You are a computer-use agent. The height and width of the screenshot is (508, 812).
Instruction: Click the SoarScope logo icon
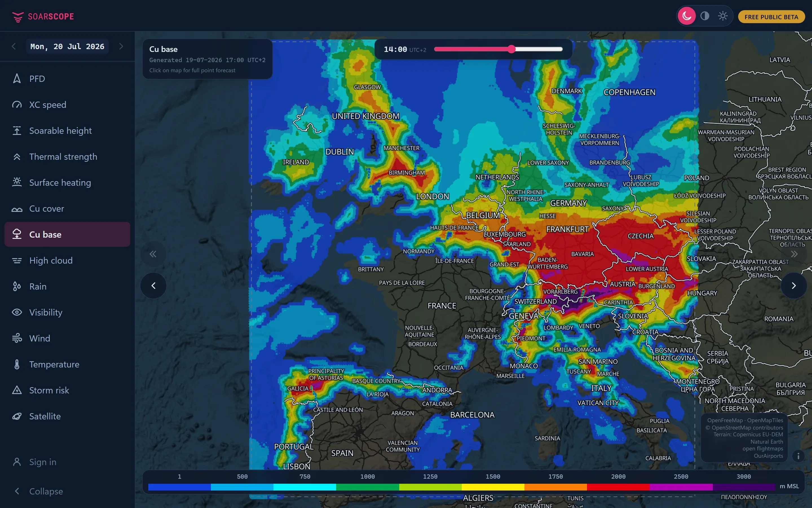pos(18,16)
